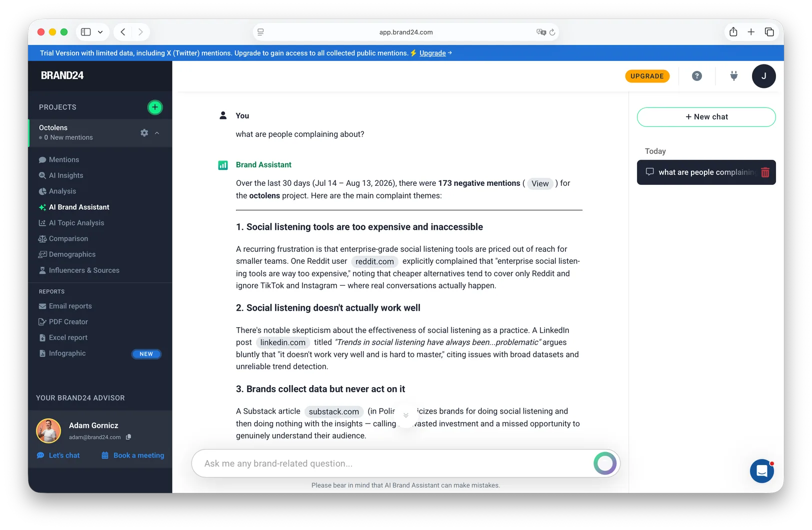Select AI Brand Assistant in the sidebar
Screen dimensions: 812x530
(x=79, y=207)
